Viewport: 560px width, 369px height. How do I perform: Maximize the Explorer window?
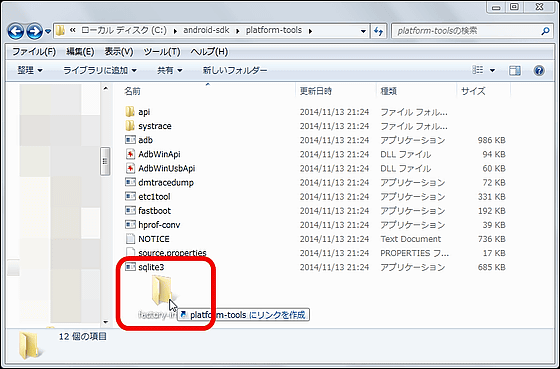point(514,7)
